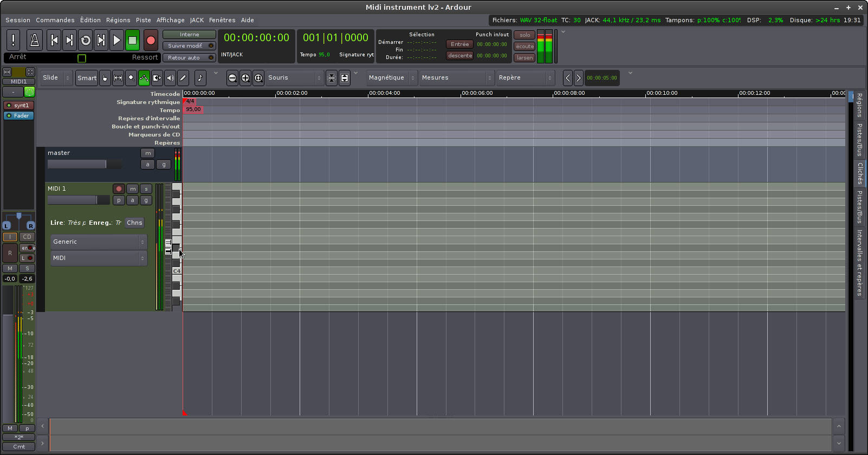Switch to the Clichés side tab
The width and height of the screenshot is (868, 455).
tap(860, 173)
